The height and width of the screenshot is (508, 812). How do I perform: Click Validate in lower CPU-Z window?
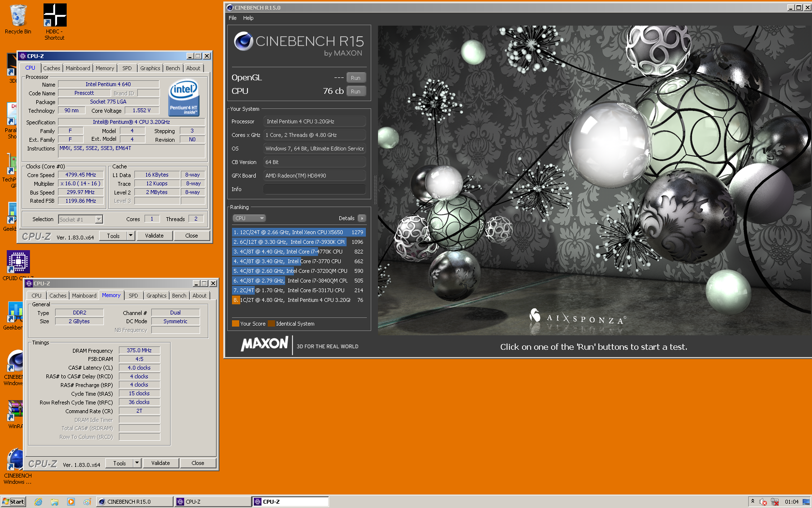(160, 463)
